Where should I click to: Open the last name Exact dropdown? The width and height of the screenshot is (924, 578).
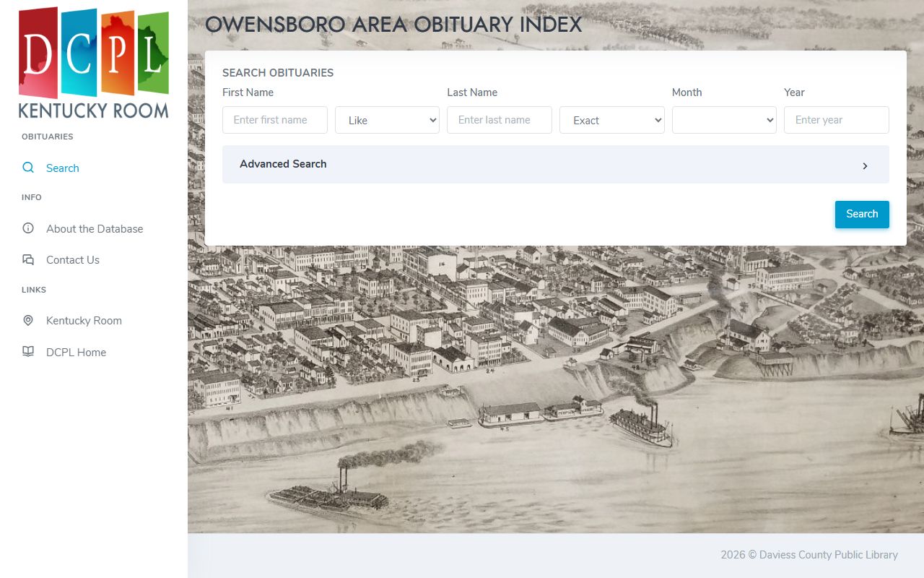(x=611, y=120)
